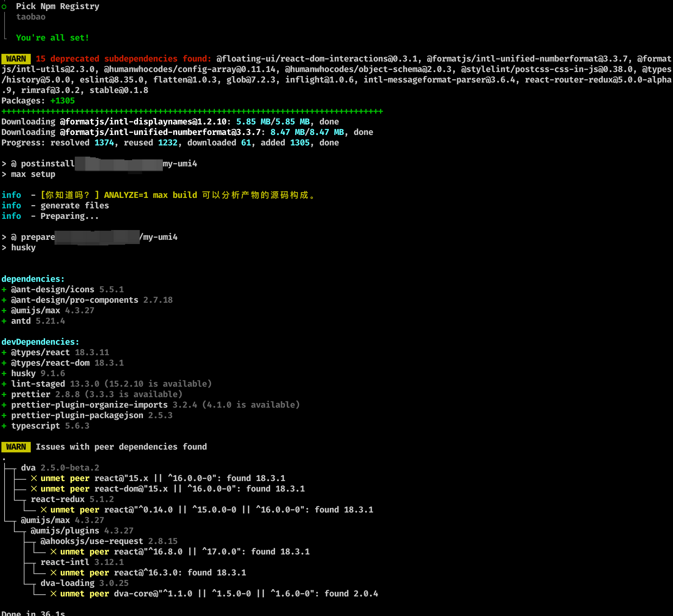Click the 'Progress: resolved 1374' line

point(170,143)
